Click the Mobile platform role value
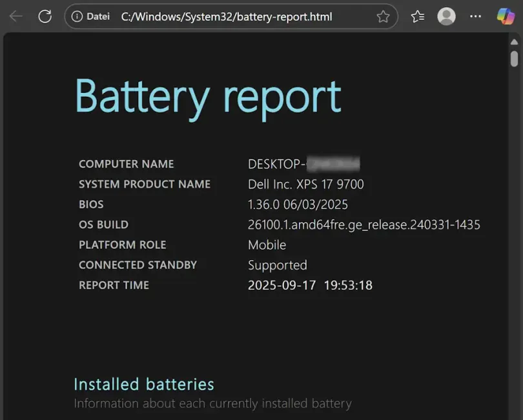 click(x=267, y=245)
